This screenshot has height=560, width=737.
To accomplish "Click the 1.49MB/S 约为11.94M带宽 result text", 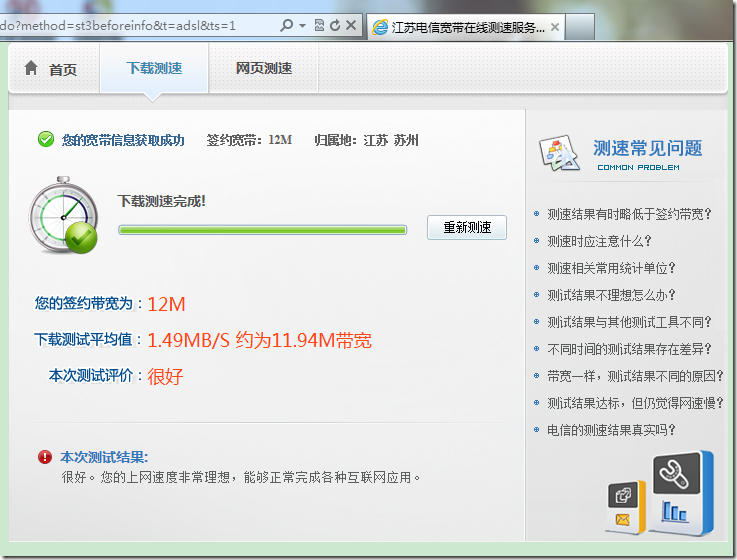I will pos(259,340).
